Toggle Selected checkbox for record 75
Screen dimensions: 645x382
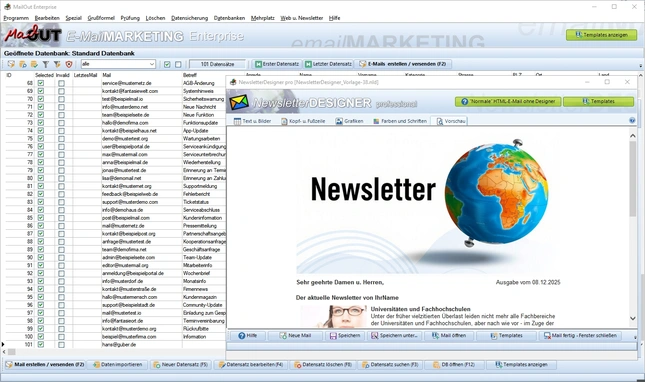pyautogui.click(x=41, y=139)
